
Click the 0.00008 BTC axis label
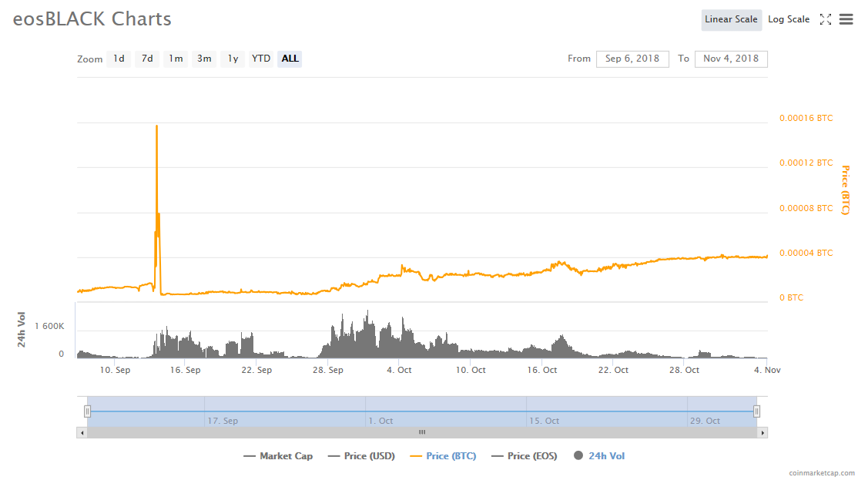806,208
